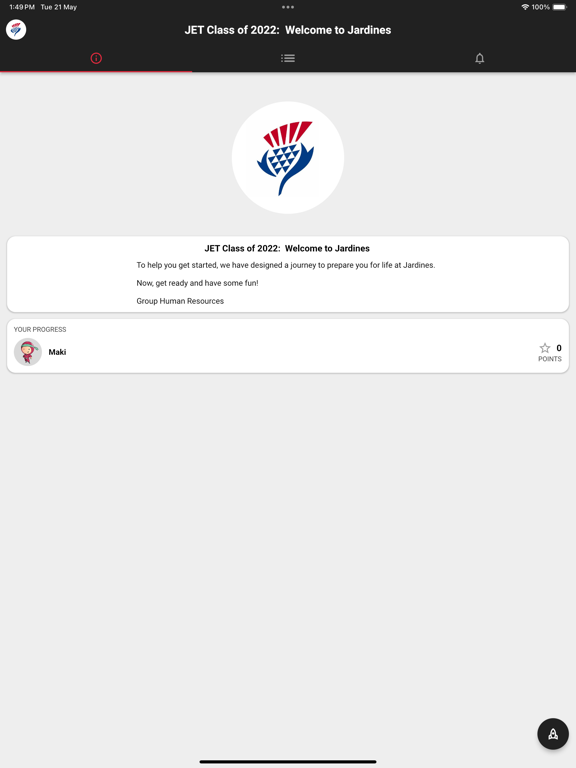576x768 pixels.
Task: Tap the rocket launch floating button
Action: coord(553,734)
